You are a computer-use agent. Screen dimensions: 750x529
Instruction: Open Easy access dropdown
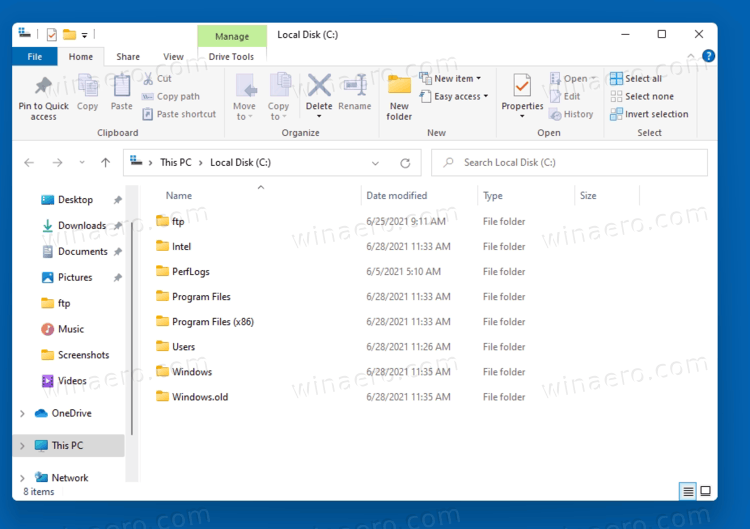[x=454, y=96]
